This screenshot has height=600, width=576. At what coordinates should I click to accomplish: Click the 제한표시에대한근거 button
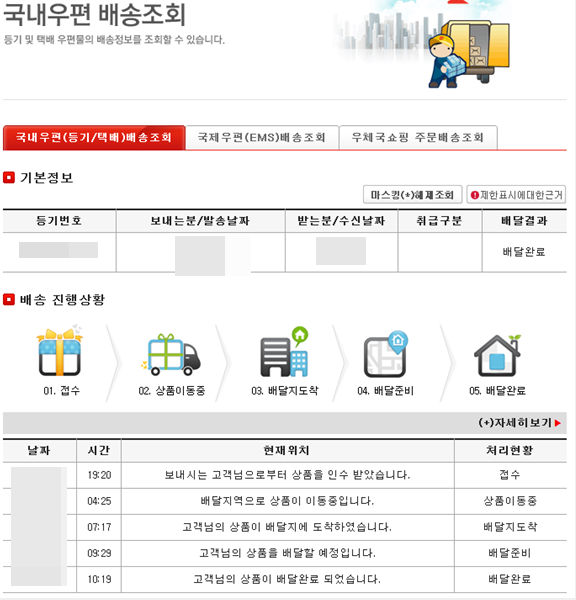tap(516, 195)
